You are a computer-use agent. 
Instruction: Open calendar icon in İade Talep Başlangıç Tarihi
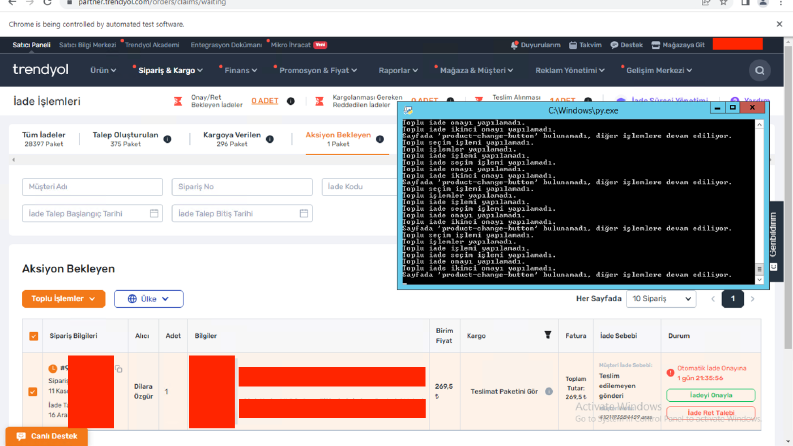(x=154, y=213)
